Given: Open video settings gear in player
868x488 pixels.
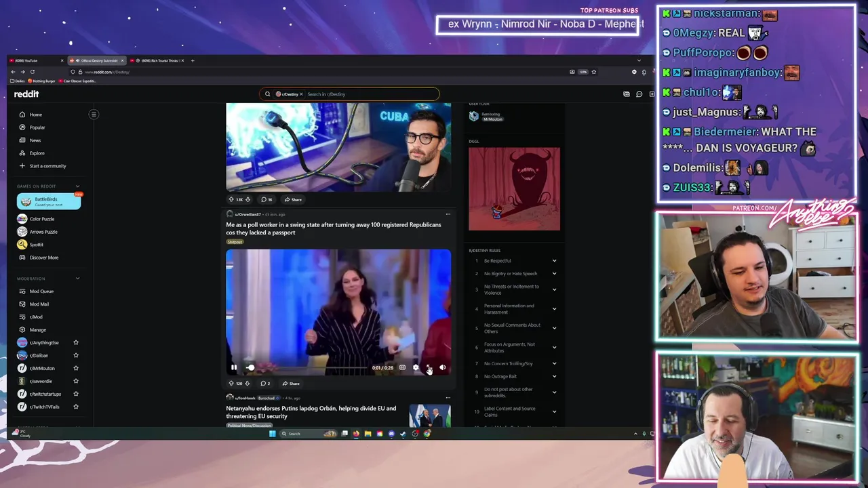Looking at the screenshot, I should coord(416,367).
